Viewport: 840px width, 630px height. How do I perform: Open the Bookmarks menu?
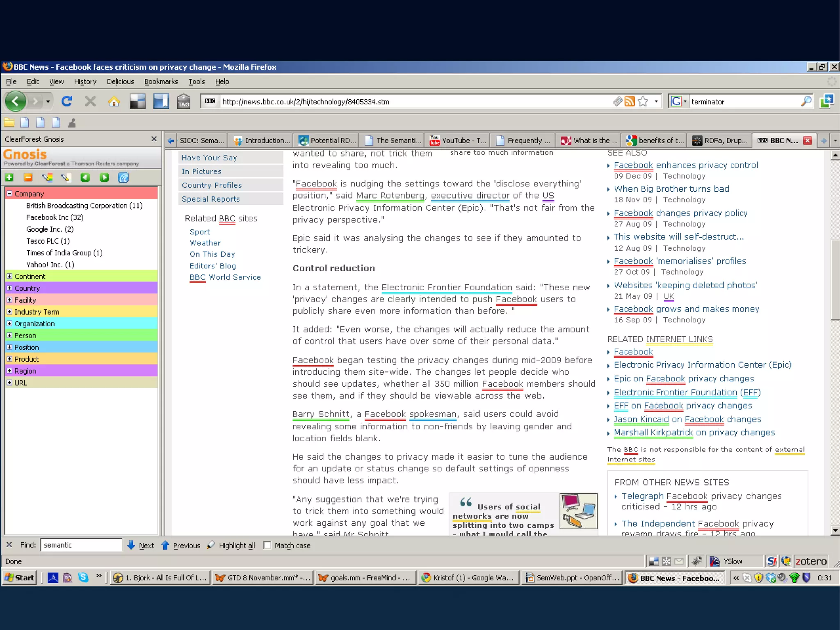tap(161, 81)
